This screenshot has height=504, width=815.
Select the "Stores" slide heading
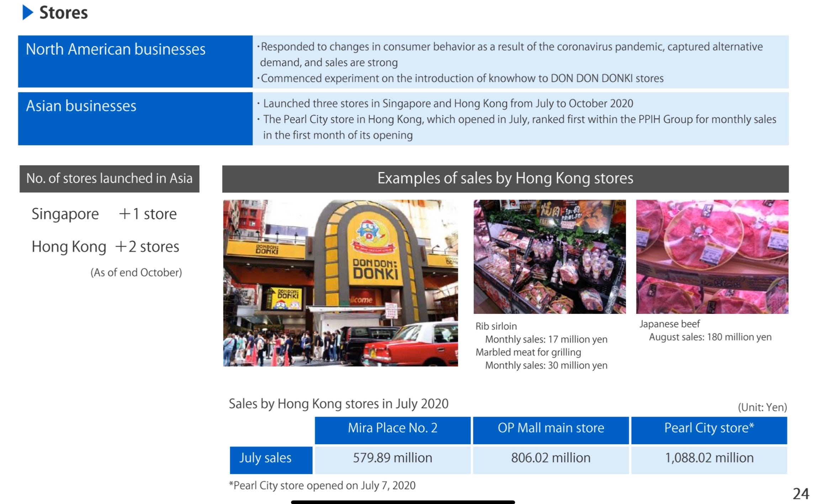[63, 13]
